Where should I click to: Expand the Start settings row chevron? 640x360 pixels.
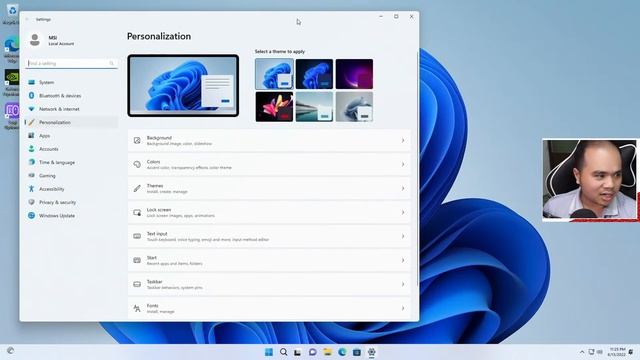coord(403,260)
